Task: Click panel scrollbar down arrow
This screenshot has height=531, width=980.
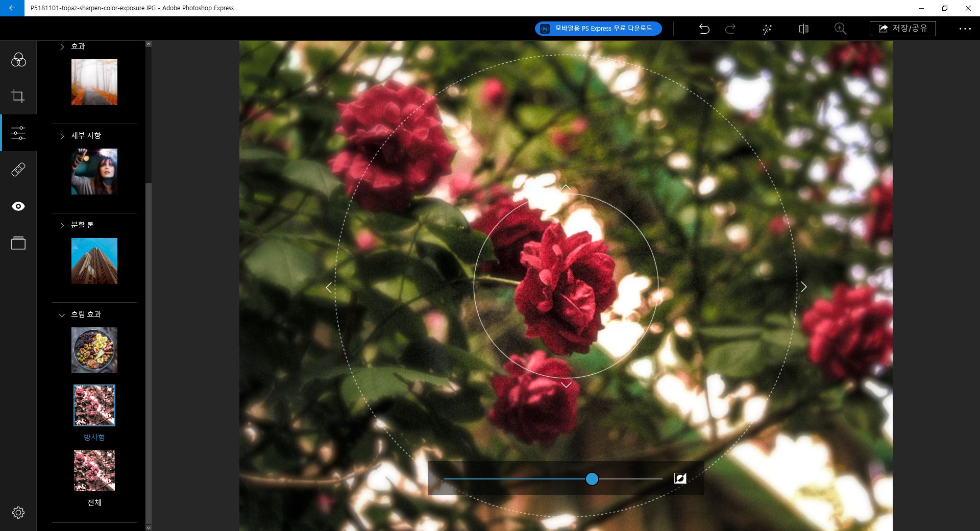Action: pyautogui.click(x=149, y=527)
